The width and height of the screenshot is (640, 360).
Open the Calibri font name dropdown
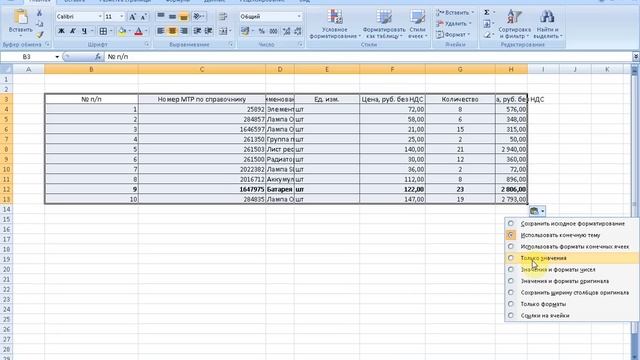(x=100, y=17)
